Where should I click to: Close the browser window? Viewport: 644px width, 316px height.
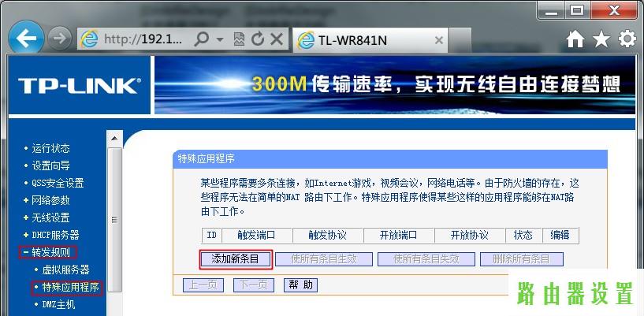(x=615, y=11)
